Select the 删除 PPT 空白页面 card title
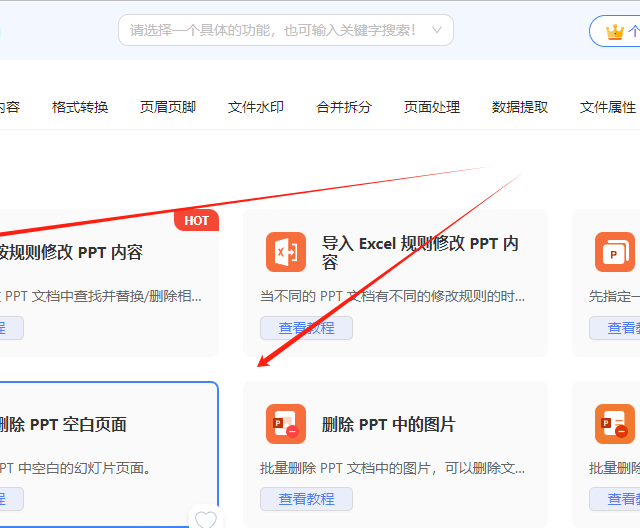Image resolution: width=640 pixels, height=528 pixels. coord(63,424)
